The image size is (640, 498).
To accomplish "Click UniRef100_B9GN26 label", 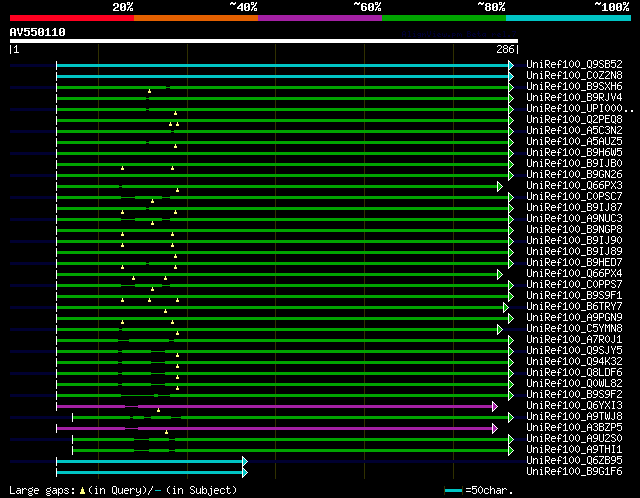I will click(574, 175).
